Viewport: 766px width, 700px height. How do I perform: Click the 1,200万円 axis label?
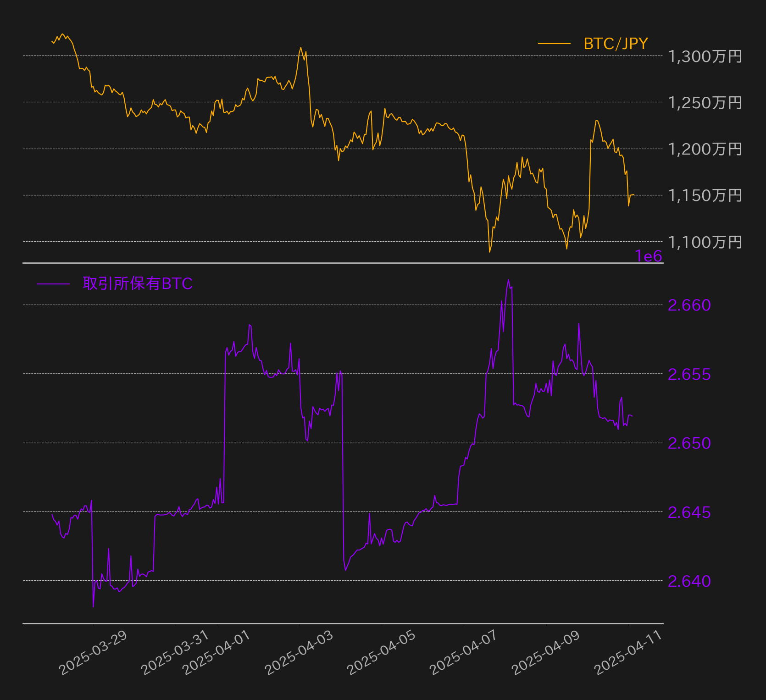click(x=705, y=149)
